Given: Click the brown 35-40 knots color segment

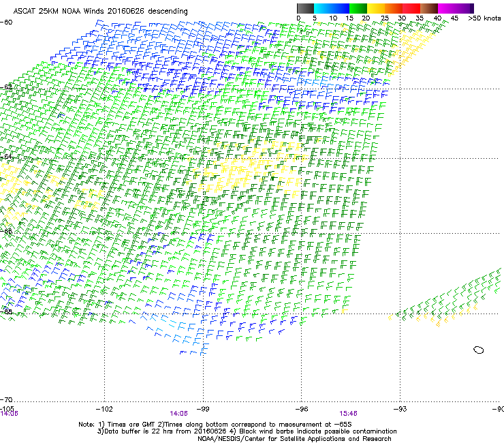Looking at the screenshot, I should (429, 8).
